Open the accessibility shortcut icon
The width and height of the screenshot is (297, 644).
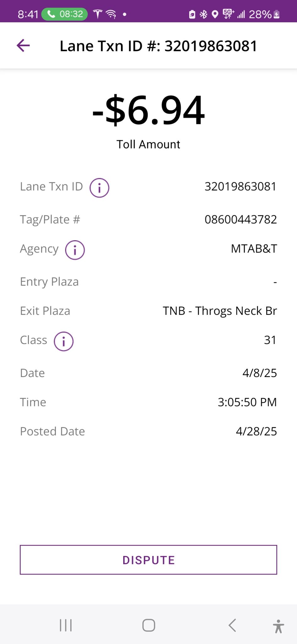(278, 626)
